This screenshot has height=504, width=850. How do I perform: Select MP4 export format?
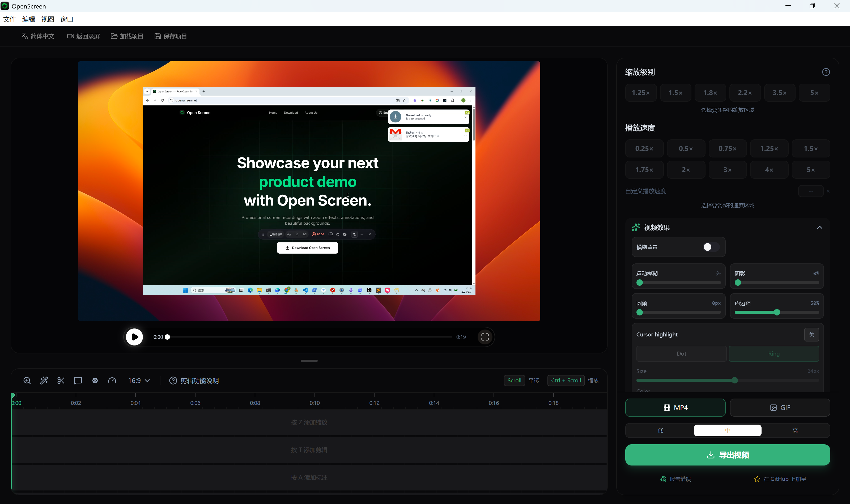tap(675, 408)
